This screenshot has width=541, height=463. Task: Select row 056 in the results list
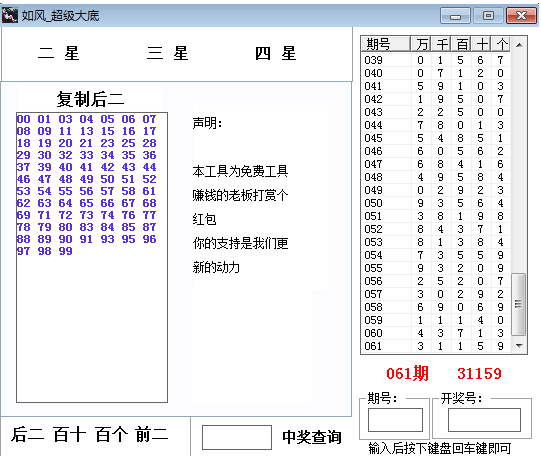(436, 281)
